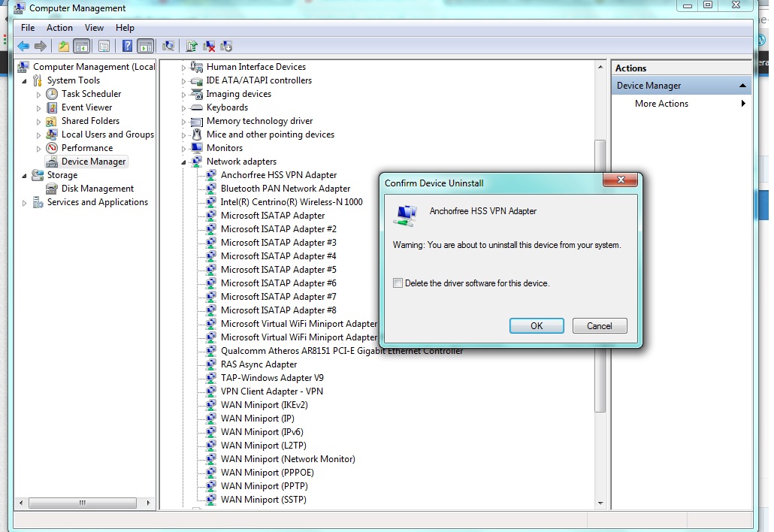This screenshot has height=532, width=774.
Task: Select the Computer Management (Local root node
Action: 94,67
